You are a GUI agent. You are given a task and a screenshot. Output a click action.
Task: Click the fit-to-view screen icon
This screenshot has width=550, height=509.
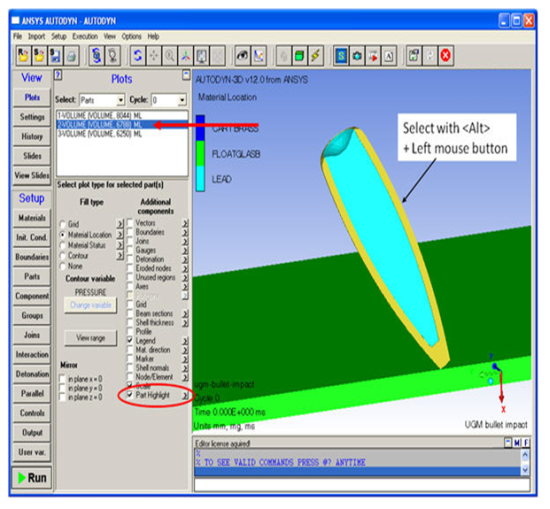[x=202, y=55]
